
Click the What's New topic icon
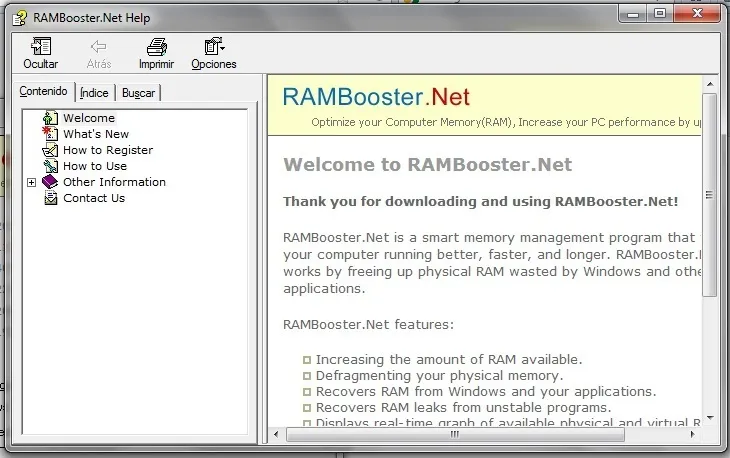50,134
